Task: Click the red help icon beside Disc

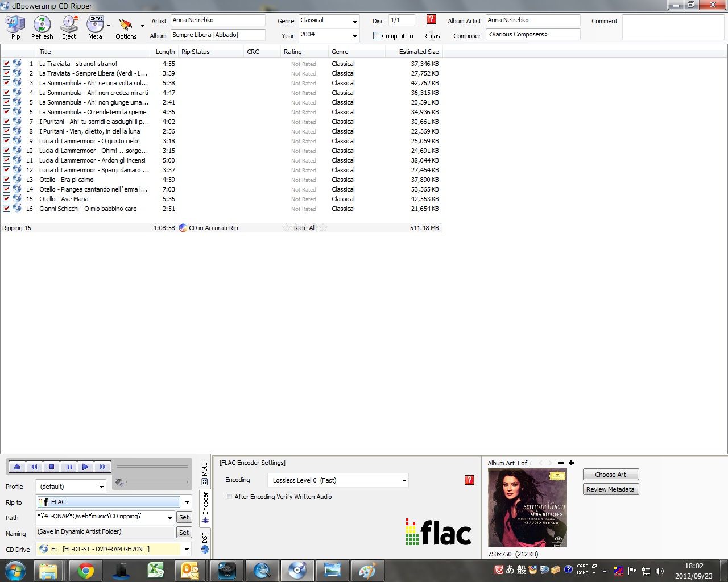Action: coord(431,19)
